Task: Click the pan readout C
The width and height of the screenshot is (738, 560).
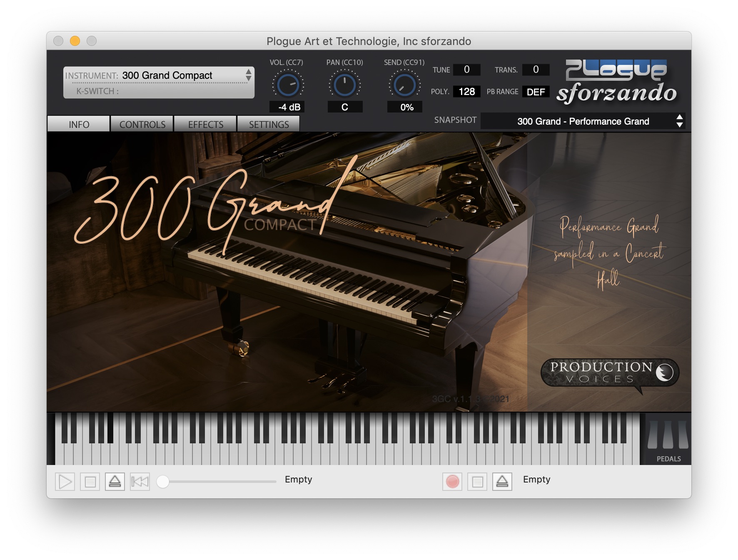Action: 345,107
